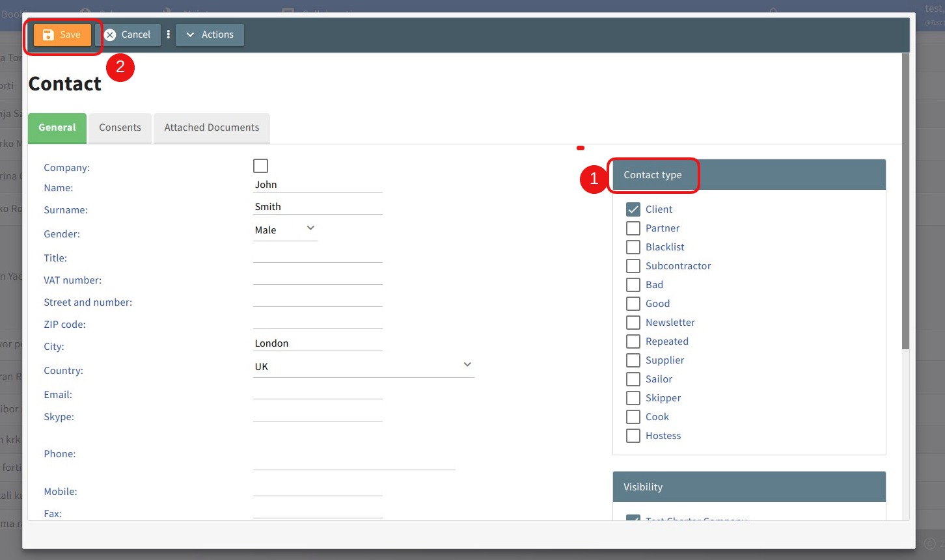Open the Attached Documents tab
The image size is (945, 560).
(x=212, y=128)
